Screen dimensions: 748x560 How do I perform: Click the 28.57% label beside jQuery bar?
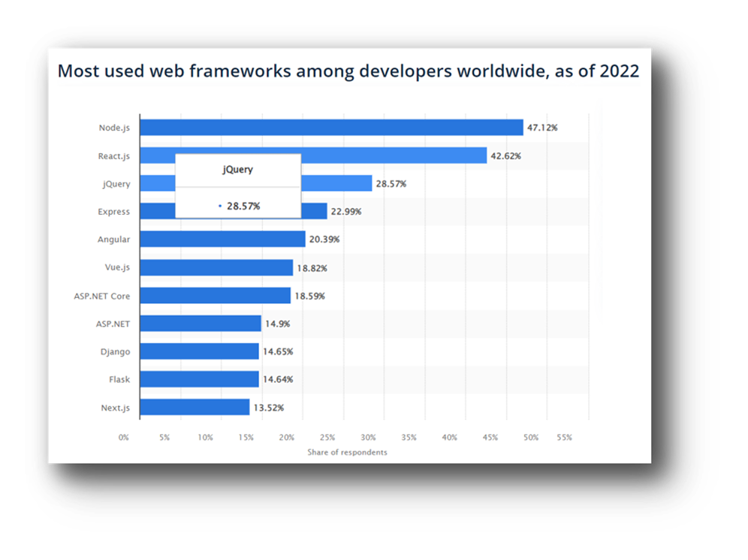pyautogui.click(x=391, y=184)
